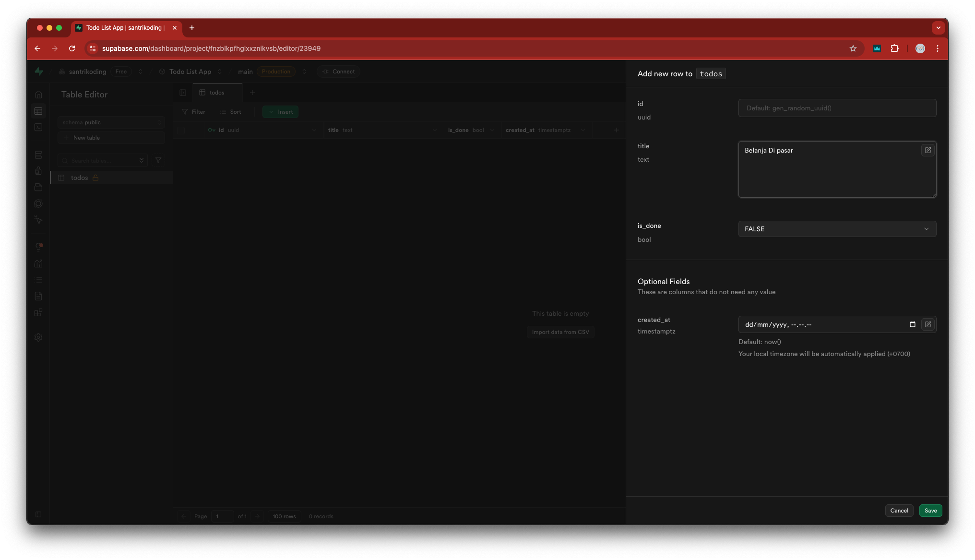This screenshot has height=560, width=975.
Task: Click the Todo List App project link
Action: pos(190,71)
